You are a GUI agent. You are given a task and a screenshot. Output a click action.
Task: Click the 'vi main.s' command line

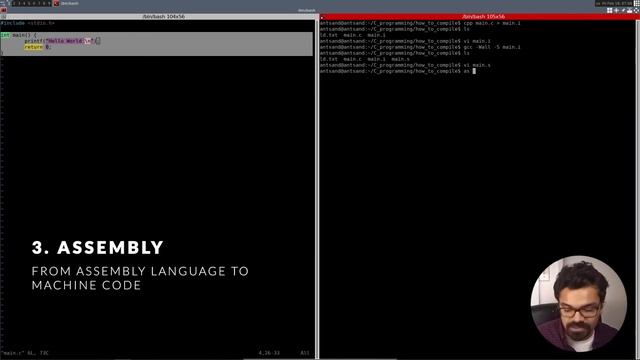[x=405, y=65]
